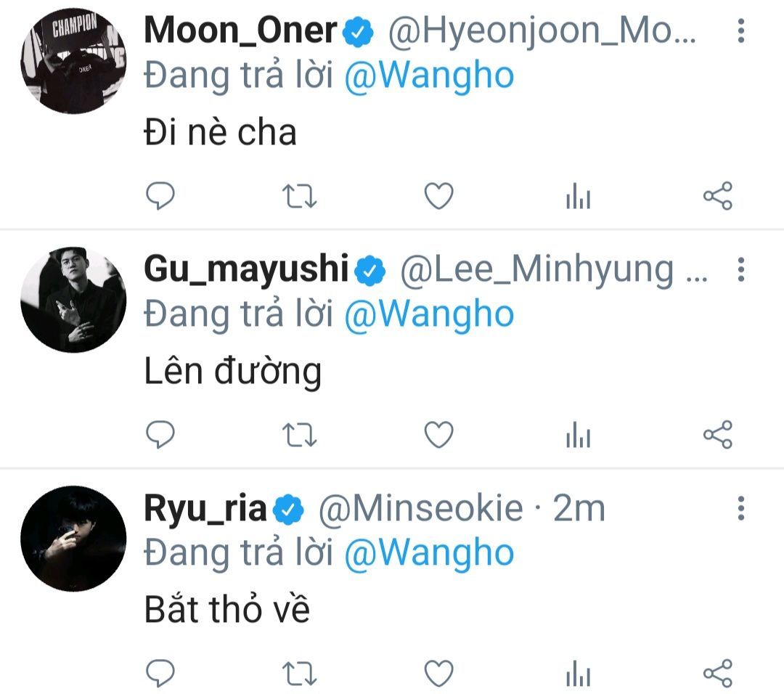Share Gu_mayushi's tweet
Image resolution: width=784 pixels, height=694 pixels.
[717, 434]
